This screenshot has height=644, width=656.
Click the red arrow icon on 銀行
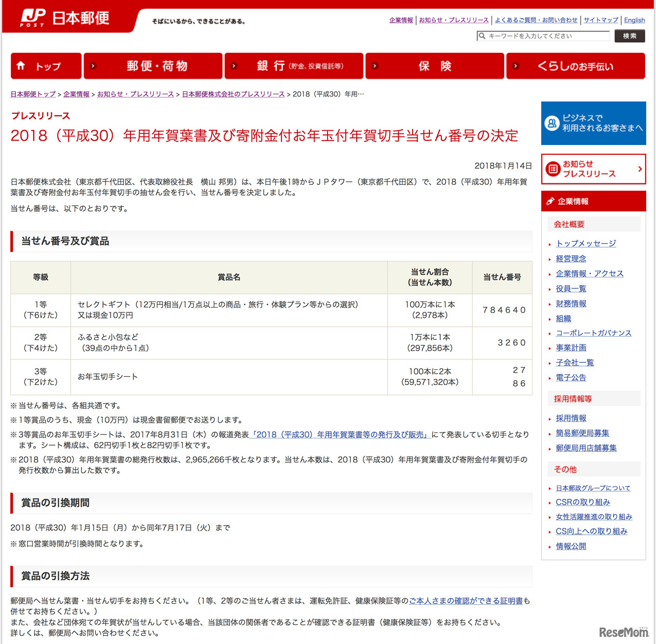234,66
